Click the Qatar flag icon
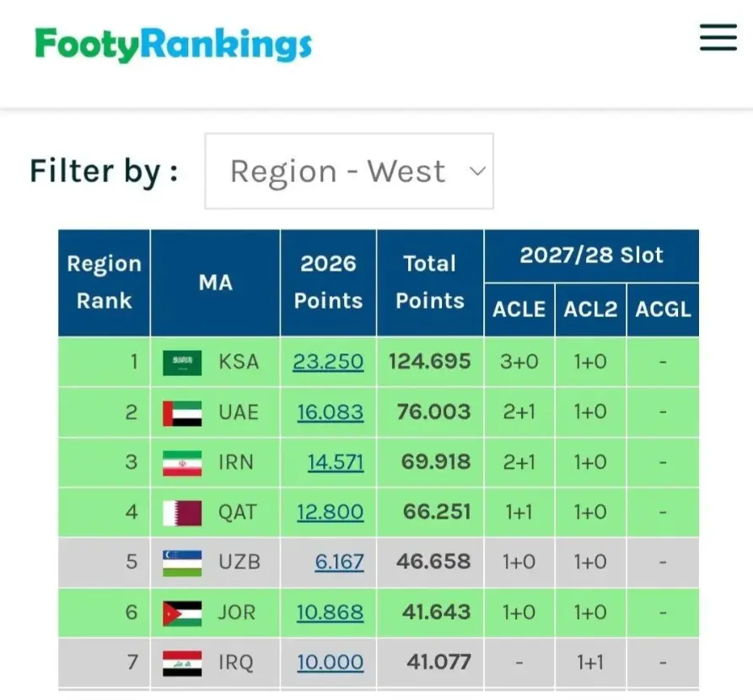 click(x=182, y=513)
